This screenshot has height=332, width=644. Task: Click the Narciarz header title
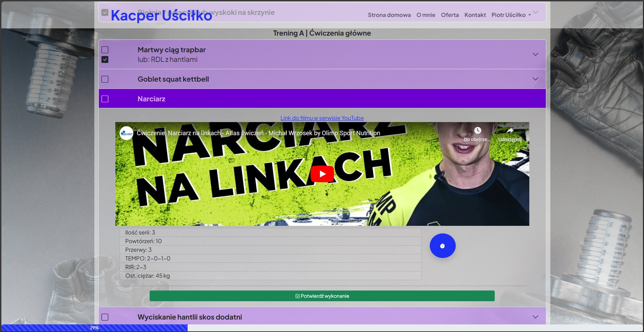pyautogui.click(x=151, y=99)
